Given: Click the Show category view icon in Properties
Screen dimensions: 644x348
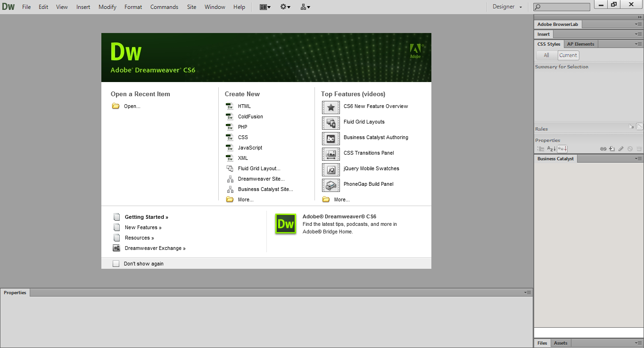Looking at the screenshot, I should click(541, 149).
